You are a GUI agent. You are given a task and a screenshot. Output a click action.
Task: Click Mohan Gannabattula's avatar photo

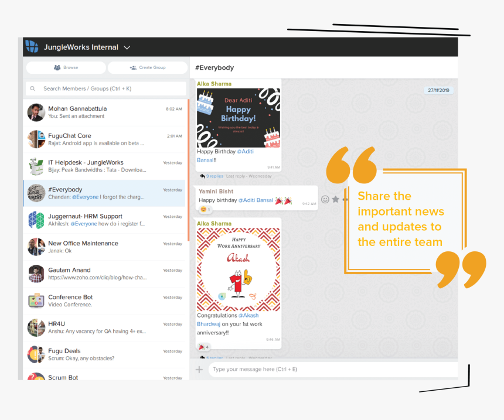click(36, 112)
